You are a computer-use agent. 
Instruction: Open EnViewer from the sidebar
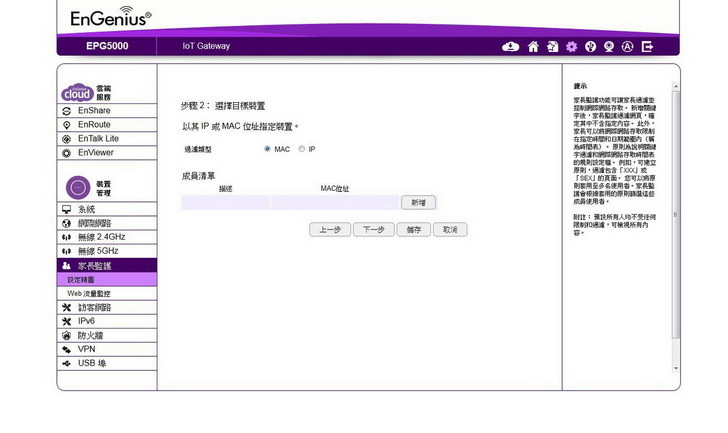click(x=95, y=153)
